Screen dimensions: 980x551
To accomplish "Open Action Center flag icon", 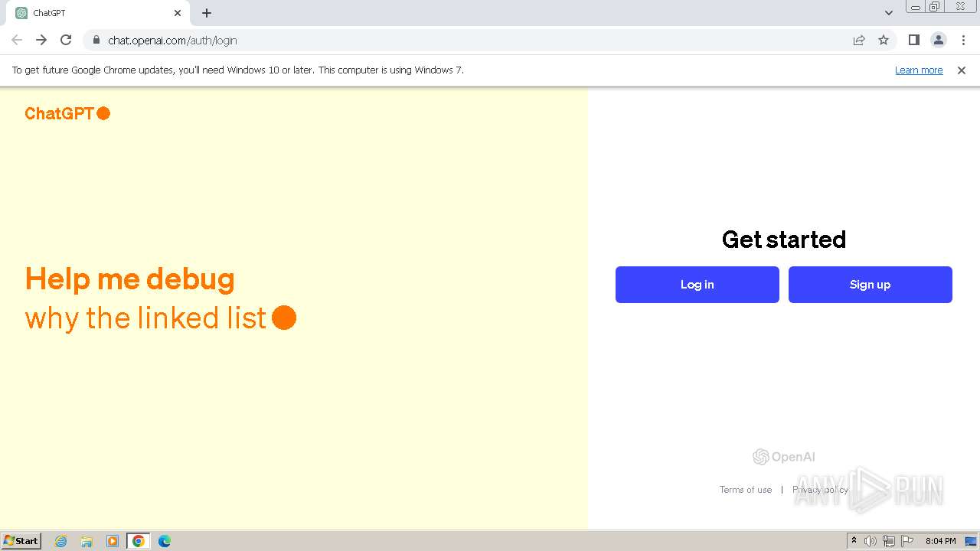I will coord(907,541).
